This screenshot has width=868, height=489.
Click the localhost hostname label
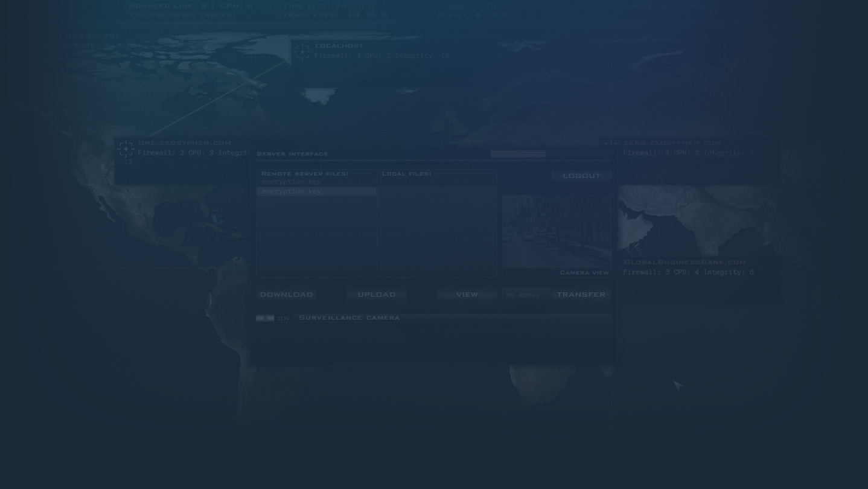click(x=339, y=46)
